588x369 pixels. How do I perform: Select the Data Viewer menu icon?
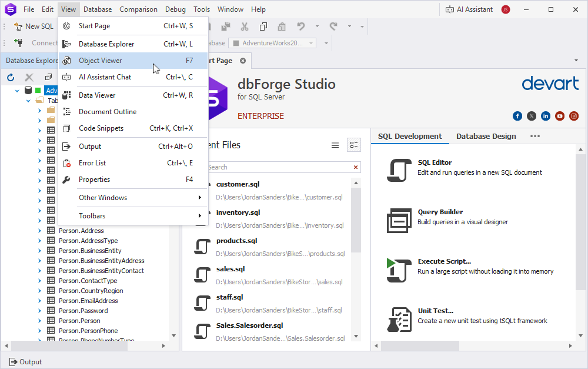tap(67, 95)
